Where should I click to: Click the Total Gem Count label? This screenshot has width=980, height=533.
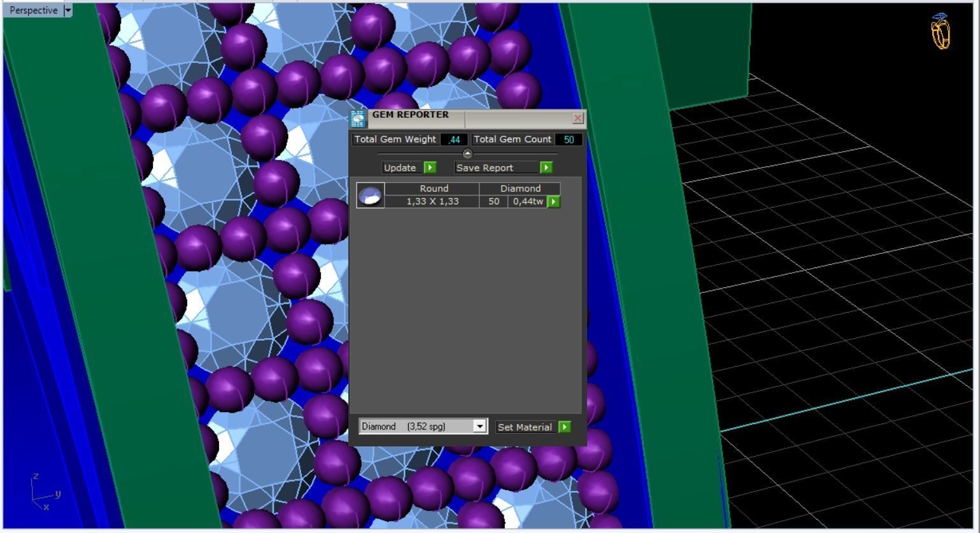[x=513, y=139]
